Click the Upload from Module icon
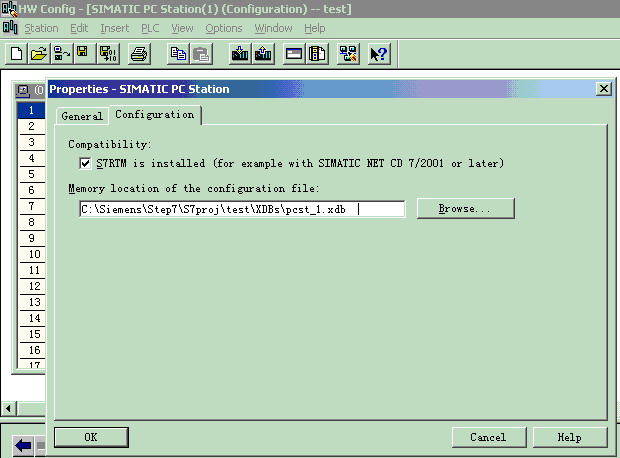The image size is (620, 458). click(x=264, y=53)
